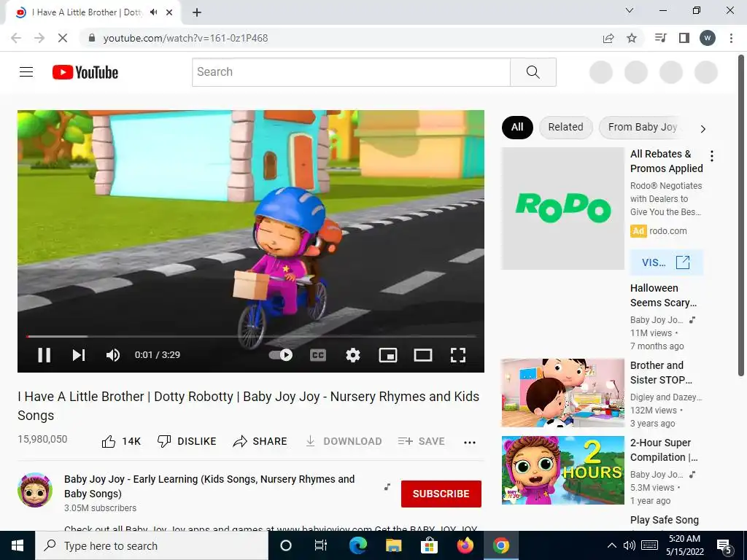Open the tab search dropdown chevron
This screenshot has width=747, height=560.
click(630, 10)
